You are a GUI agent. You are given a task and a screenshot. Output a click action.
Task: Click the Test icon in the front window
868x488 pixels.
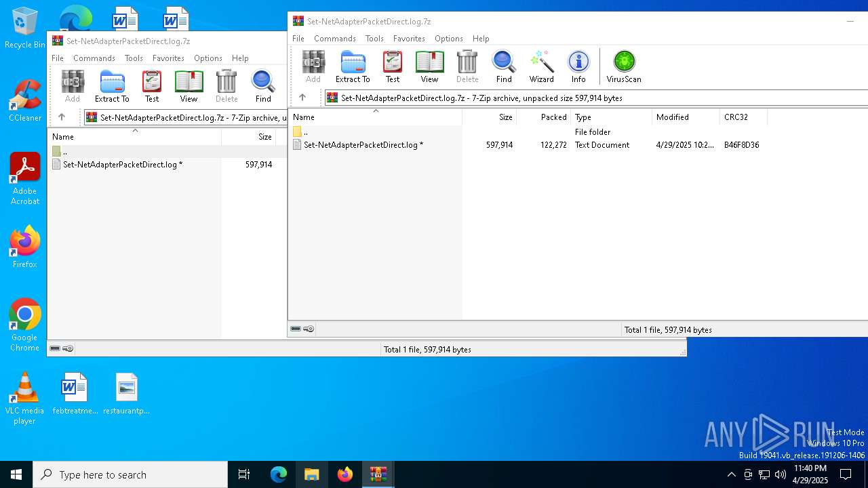[x=393, y=66]
